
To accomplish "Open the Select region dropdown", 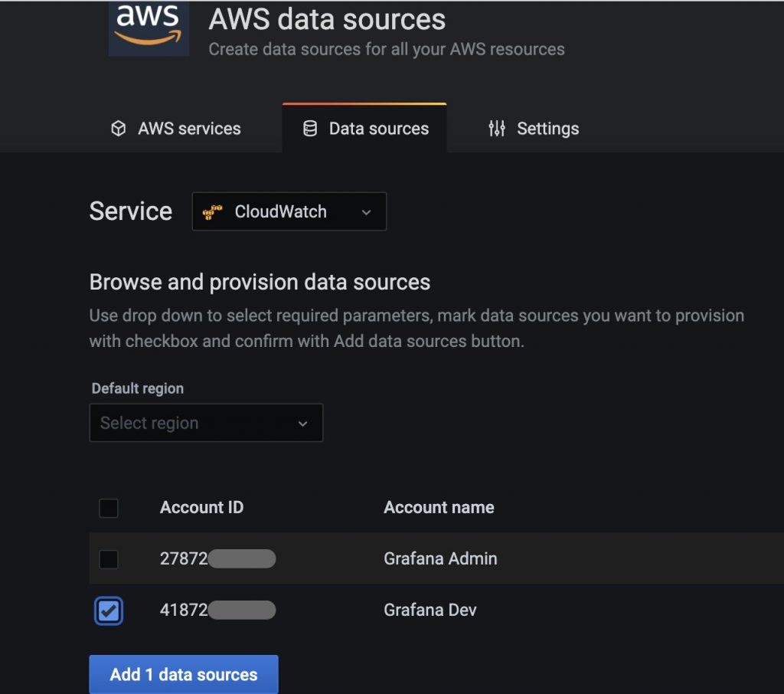I will click(x=206, y=423).
